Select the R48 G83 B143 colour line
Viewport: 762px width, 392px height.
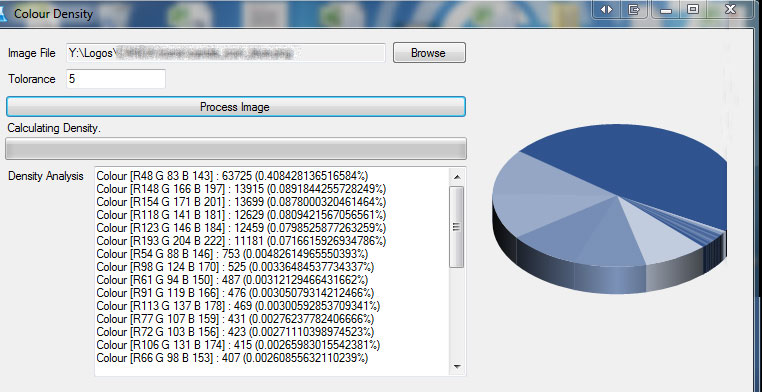pyautogui.click(x=232, y=175)
